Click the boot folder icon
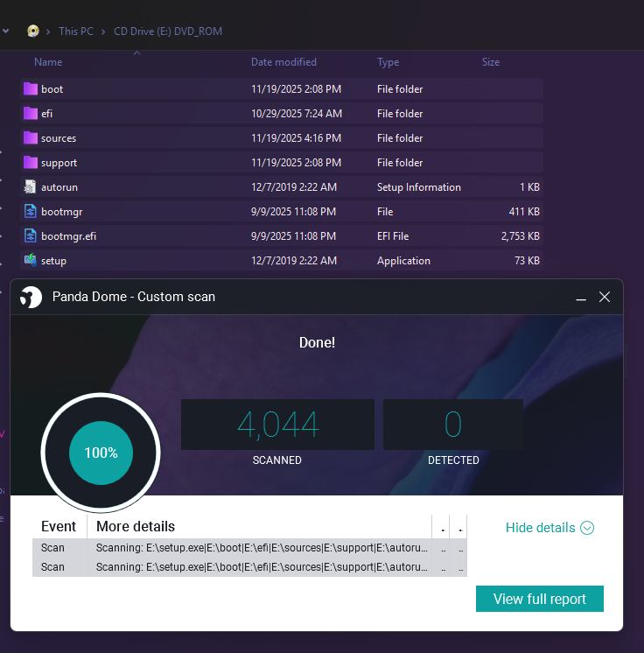This screenshot has width=644, height=653. (31, 88)
